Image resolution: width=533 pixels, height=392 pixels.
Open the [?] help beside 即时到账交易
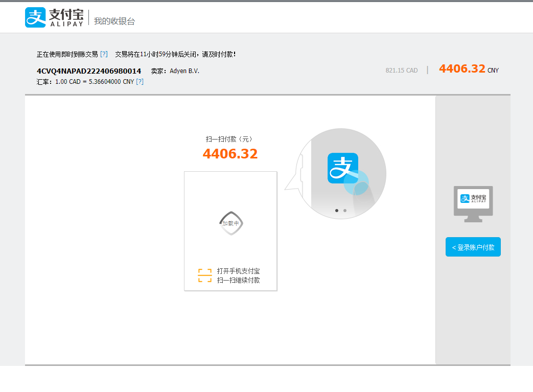click(x=104, y=53)
